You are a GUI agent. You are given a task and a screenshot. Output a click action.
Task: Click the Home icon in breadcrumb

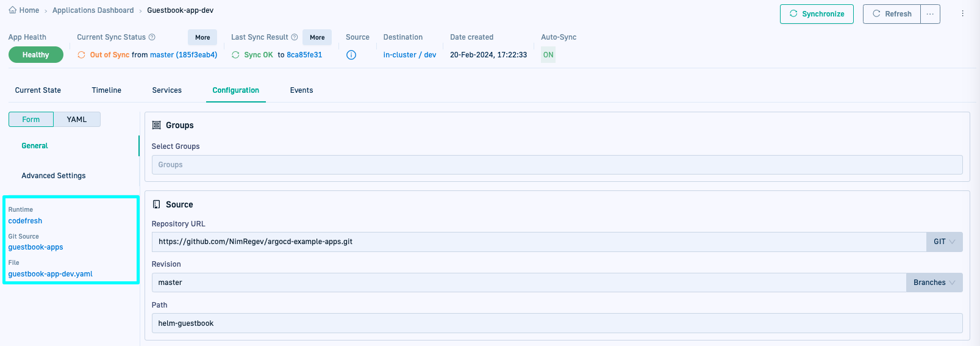coord(13,10)
